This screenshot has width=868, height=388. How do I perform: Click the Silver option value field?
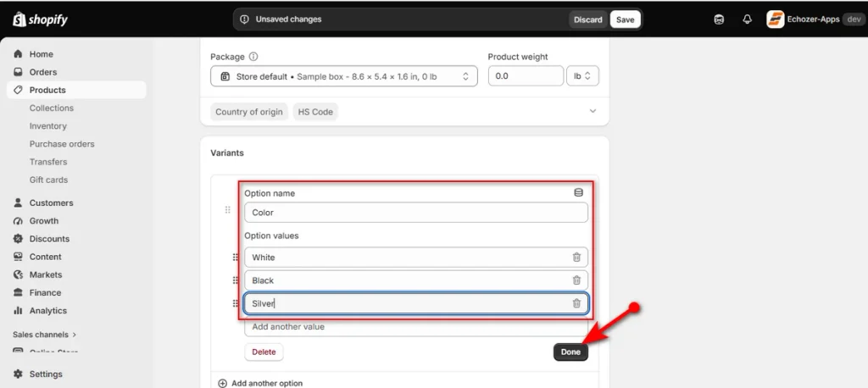pos(416,303)
